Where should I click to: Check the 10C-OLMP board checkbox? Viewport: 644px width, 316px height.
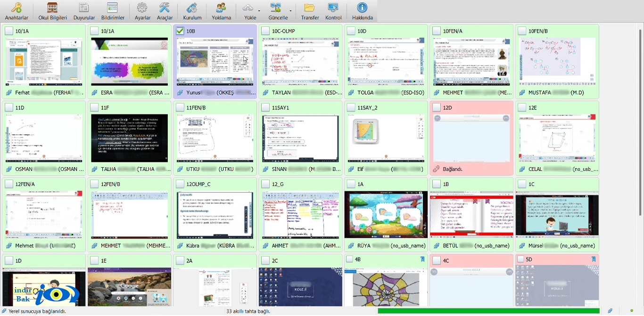(x=265, y=31)
